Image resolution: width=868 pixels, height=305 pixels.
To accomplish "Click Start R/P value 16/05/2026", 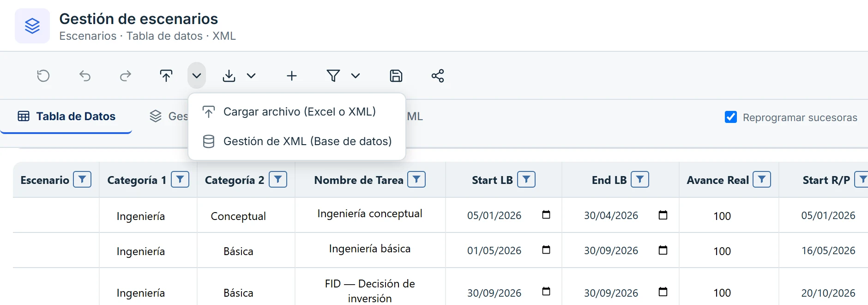I will point(828,250).
